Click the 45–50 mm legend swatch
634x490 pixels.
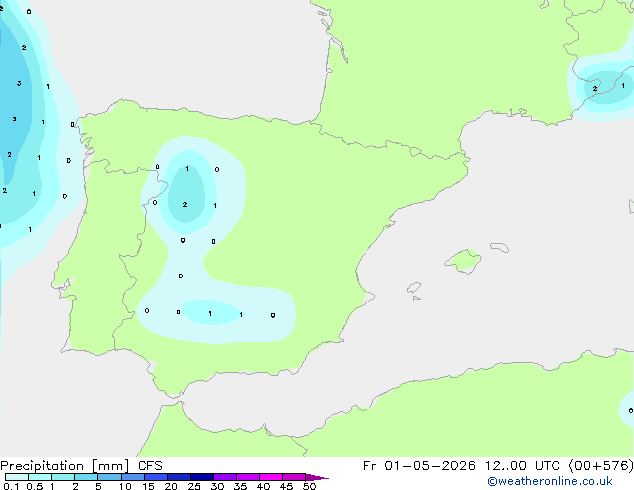click(294, 477)
